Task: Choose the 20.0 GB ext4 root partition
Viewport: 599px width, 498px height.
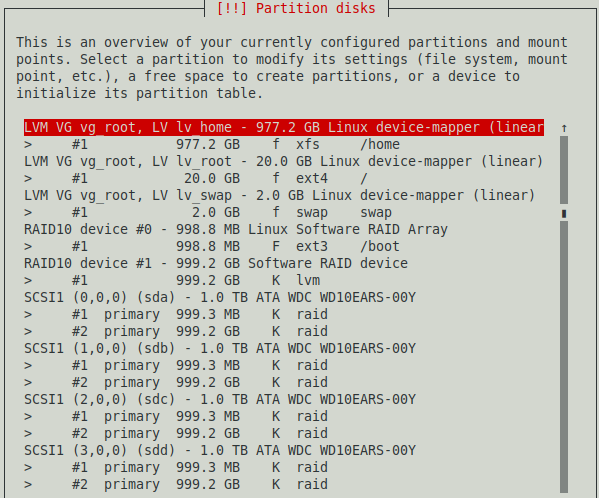Action: (284, 178)
